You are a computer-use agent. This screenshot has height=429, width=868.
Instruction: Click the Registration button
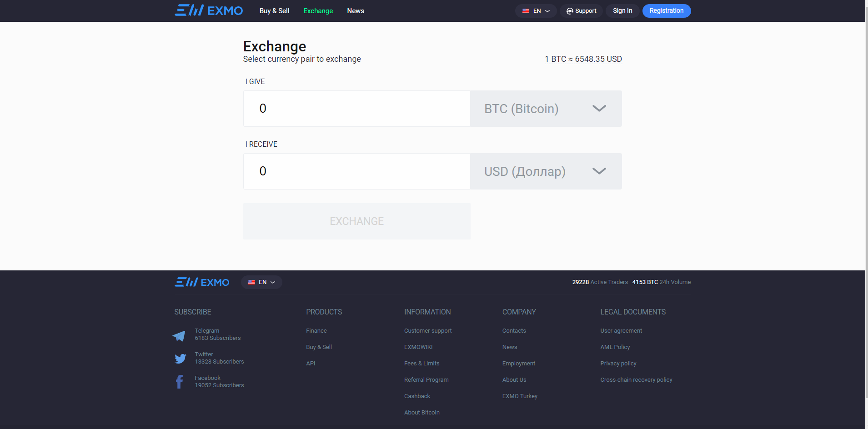point(666,10)
